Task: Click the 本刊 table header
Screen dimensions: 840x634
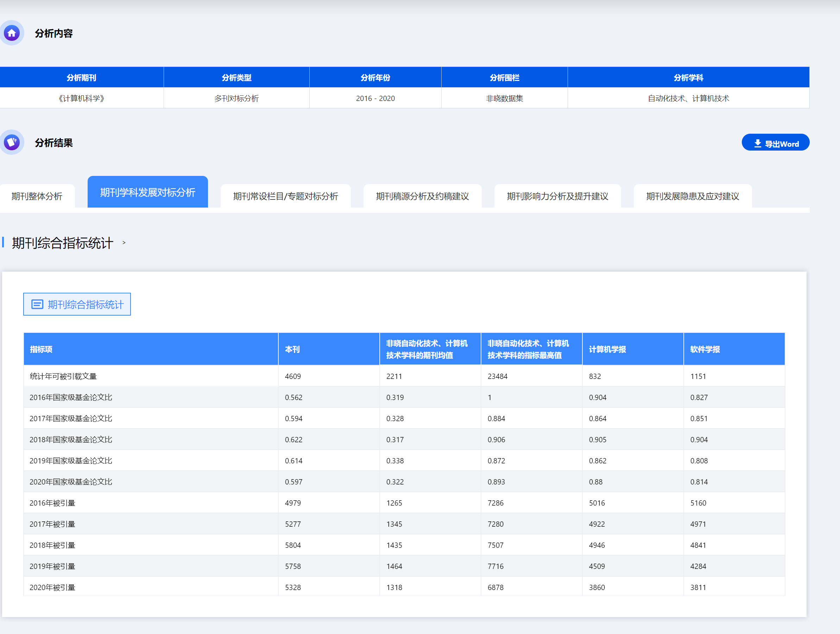Action: point(329,349)
